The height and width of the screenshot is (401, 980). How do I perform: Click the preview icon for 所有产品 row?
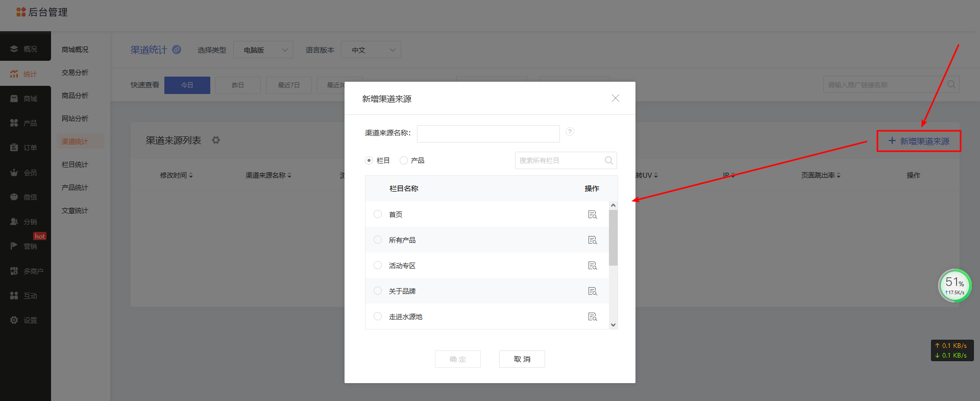point(592,240)
